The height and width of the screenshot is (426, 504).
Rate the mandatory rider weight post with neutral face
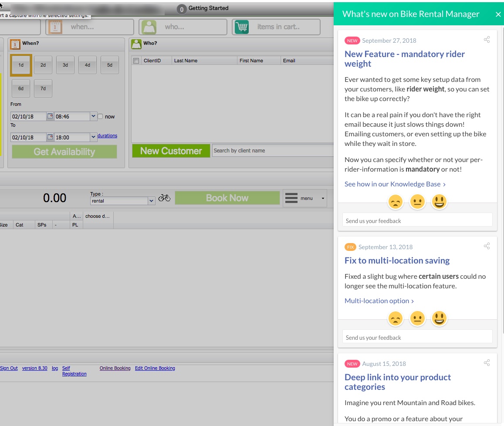click(417, 202)
